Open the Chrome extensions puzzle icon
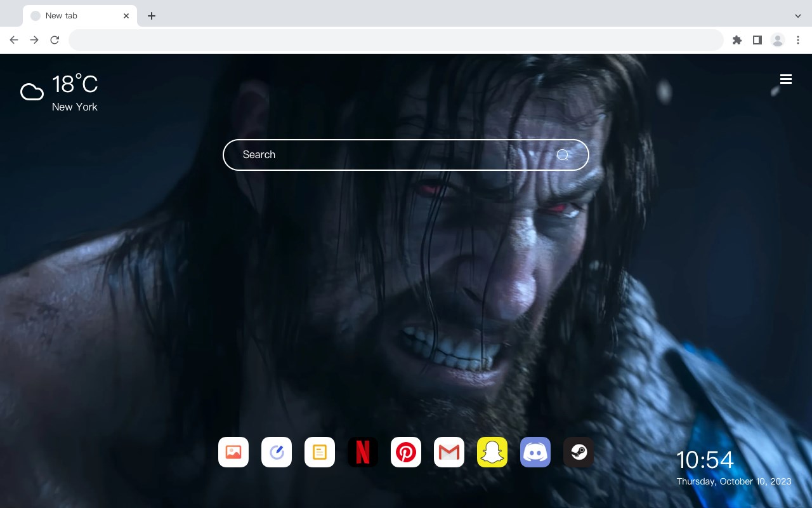The height and width of the screenshot is (508, 812). [x=737, y=40]
